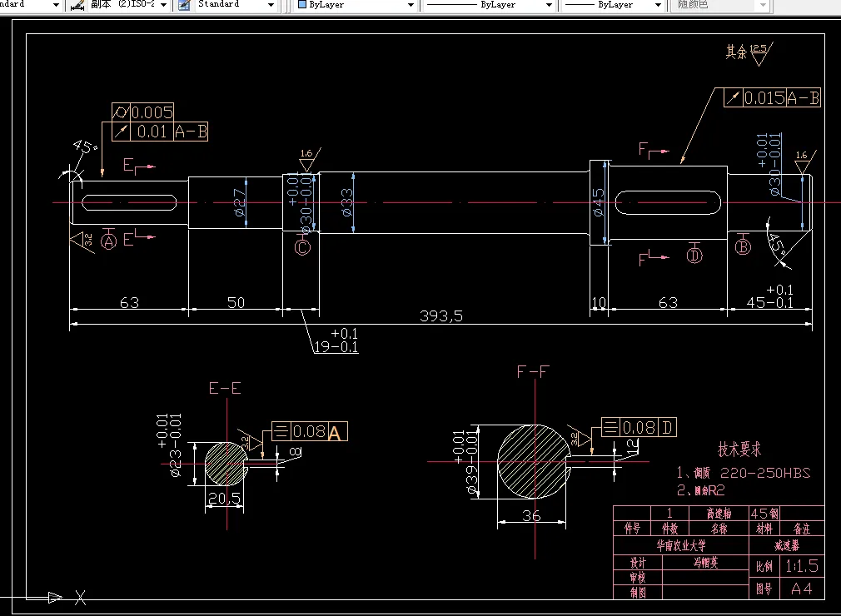Select the 技术要求 heading text
This screenshot has width=841, height=616.
[x=739, y=450]
